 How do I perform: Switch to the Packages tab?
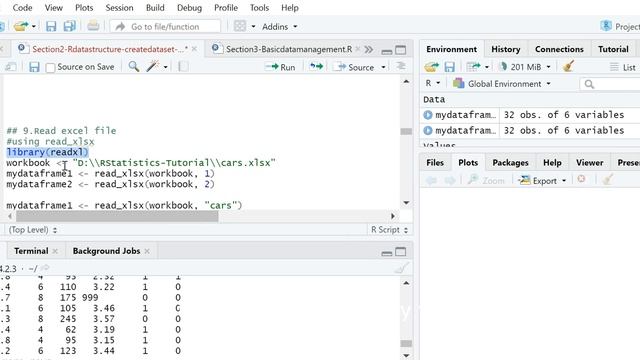[510, 162]
